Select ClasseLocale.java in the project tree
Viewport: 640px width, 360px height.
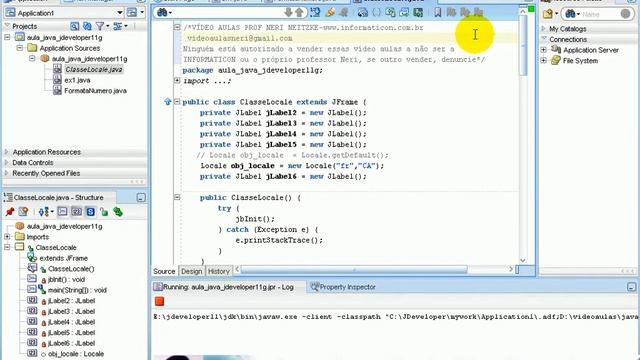coord(93,69)
